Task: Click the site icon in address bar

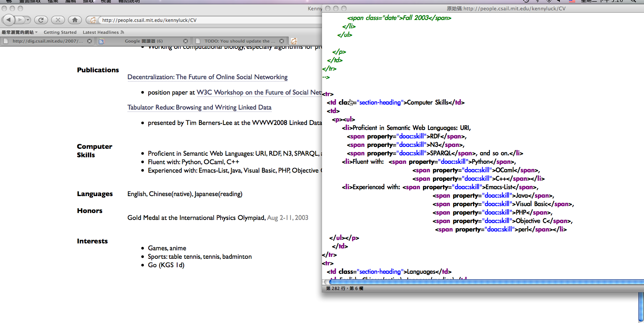Action: click(x=93, y=20)
